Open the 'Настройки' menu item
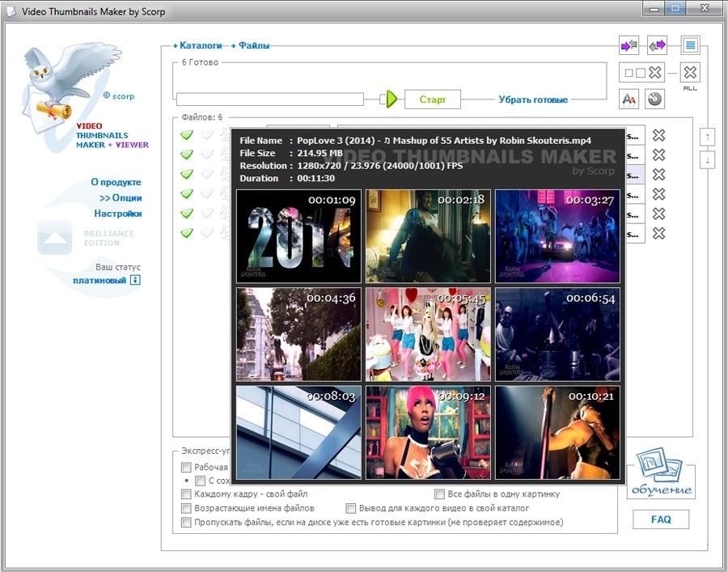Image resolution: width=728 pixels, height=572 pixels. [x=117, y=214]
